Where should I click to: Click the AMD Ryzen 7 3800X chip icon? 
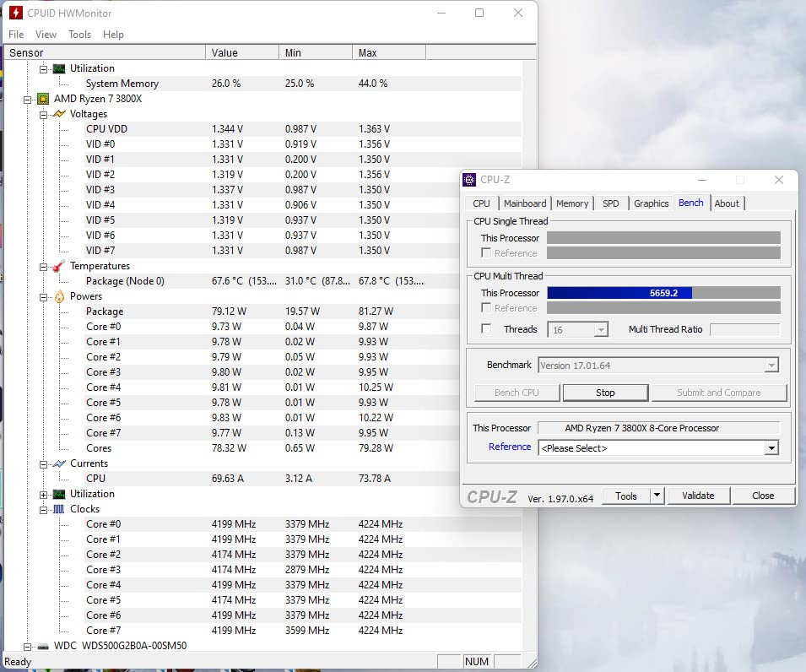point(43,99)
